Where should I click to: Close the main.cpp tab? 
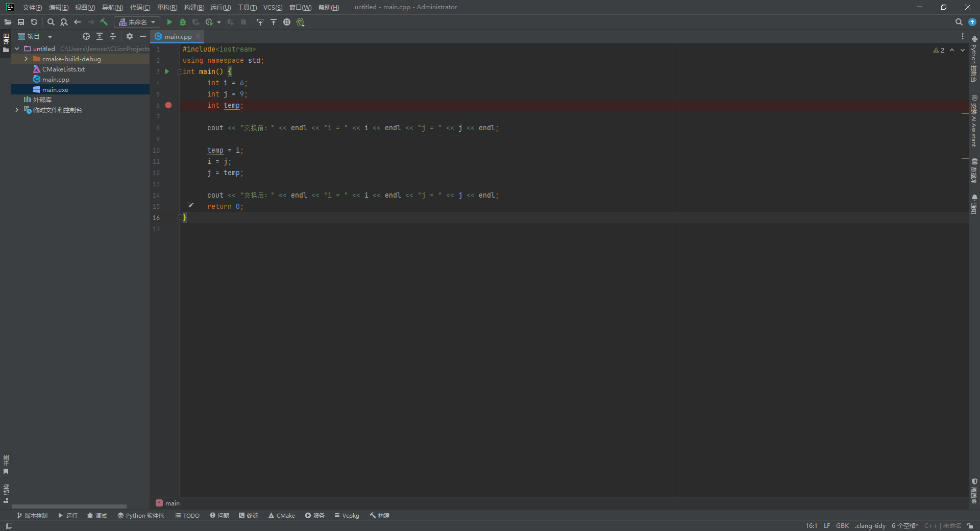[198, 36]
